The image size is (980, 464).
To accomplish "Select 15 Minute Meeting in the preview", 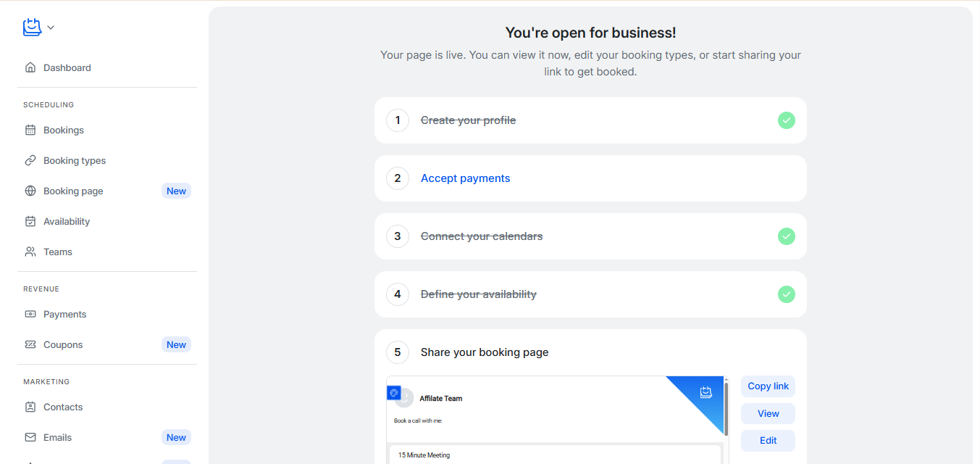I will (x=556, y=455).
